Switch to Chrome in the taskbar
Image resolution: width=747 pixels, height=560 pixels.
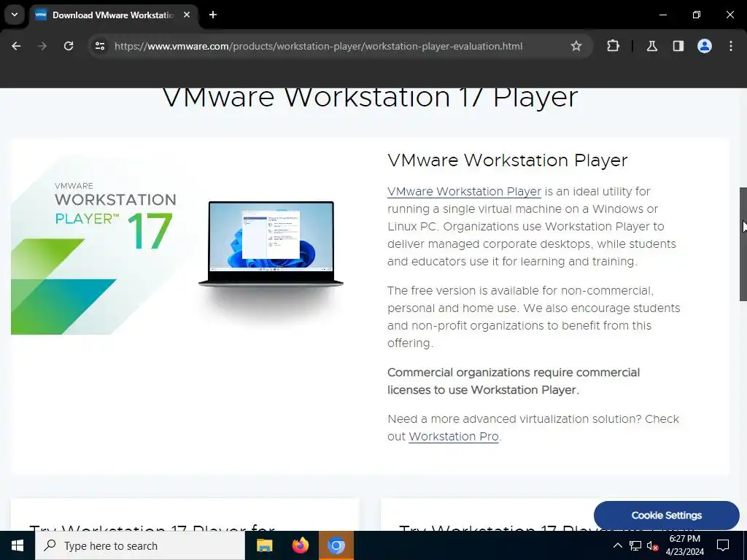point(336,545)
